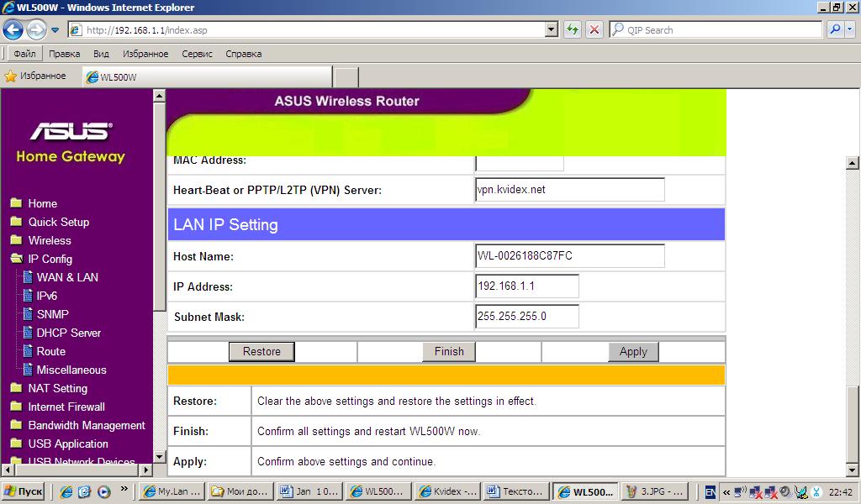Screen dimensions: 861x504
Task: Click the IP Address field 192.168.1.1
Action: click(527, 286)
